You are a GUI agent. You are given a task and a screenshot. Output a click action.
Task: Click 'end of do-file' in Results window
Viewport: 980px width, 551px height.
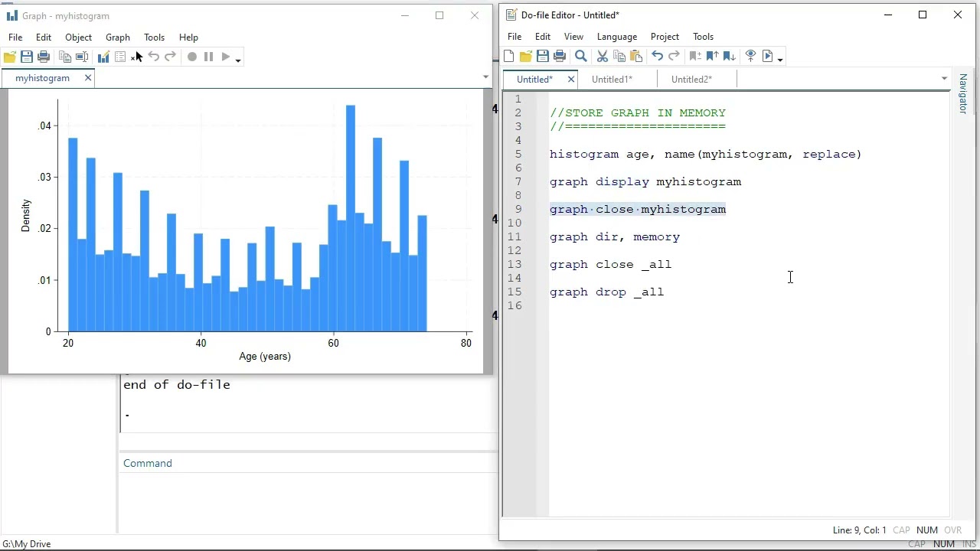click(177, 384)
